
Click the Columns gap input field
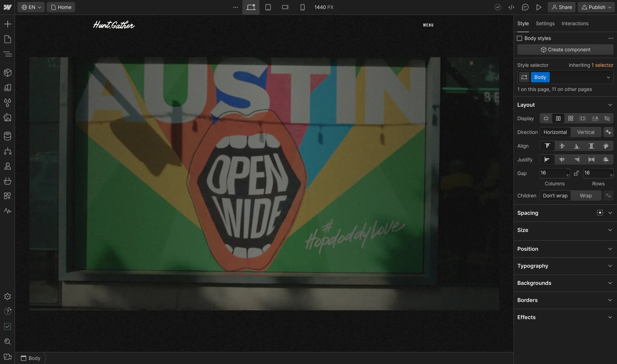point(552,173)
